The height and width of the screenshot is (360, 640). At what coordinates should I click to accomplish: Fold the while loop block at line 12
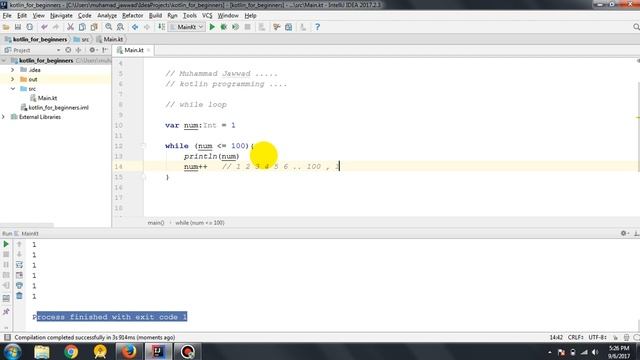coord(143,146)
